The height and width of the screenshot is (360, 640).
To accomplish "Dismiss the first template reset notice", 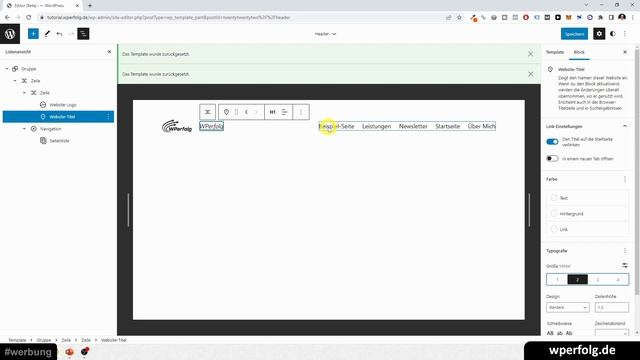I will (x=530, y=54).
